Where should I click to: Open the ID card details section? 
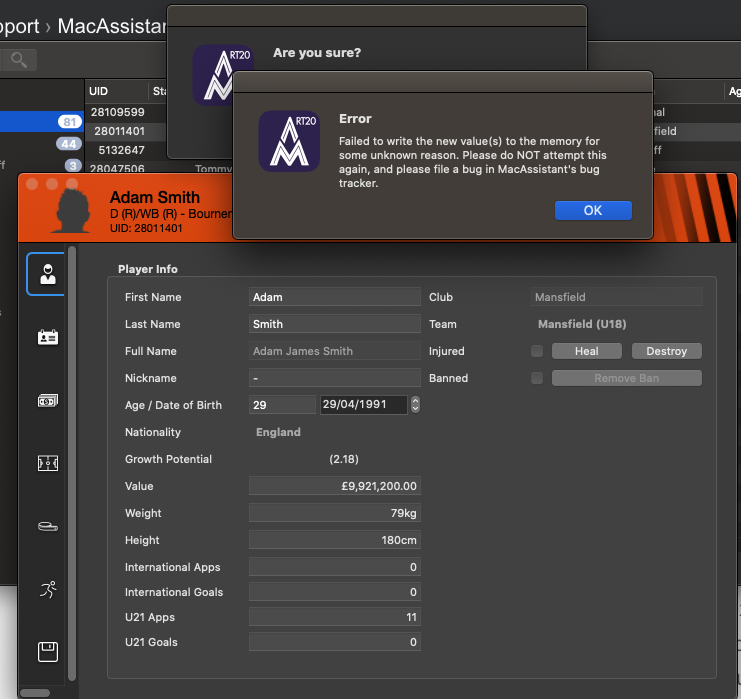47,337
